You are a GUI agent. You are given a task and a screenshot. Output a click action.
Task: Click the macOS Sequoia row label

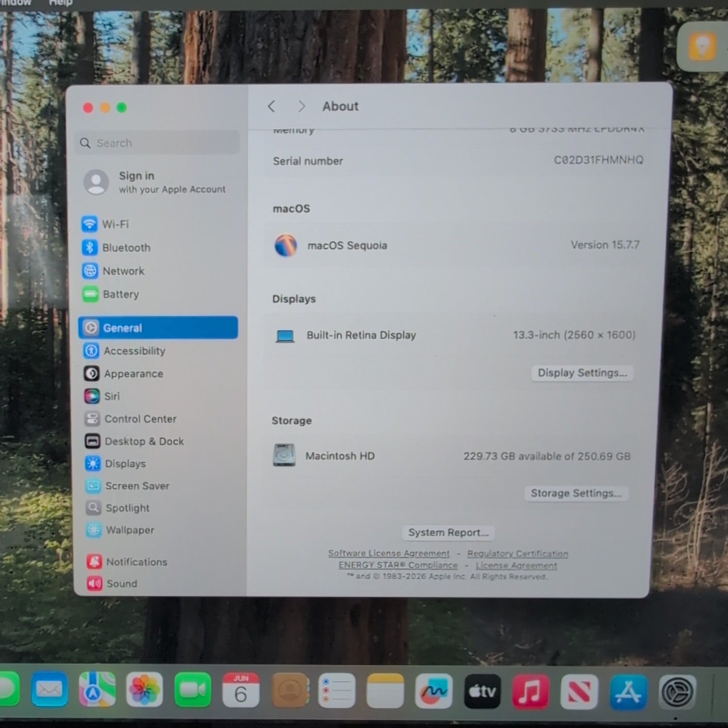coord(347,246)
